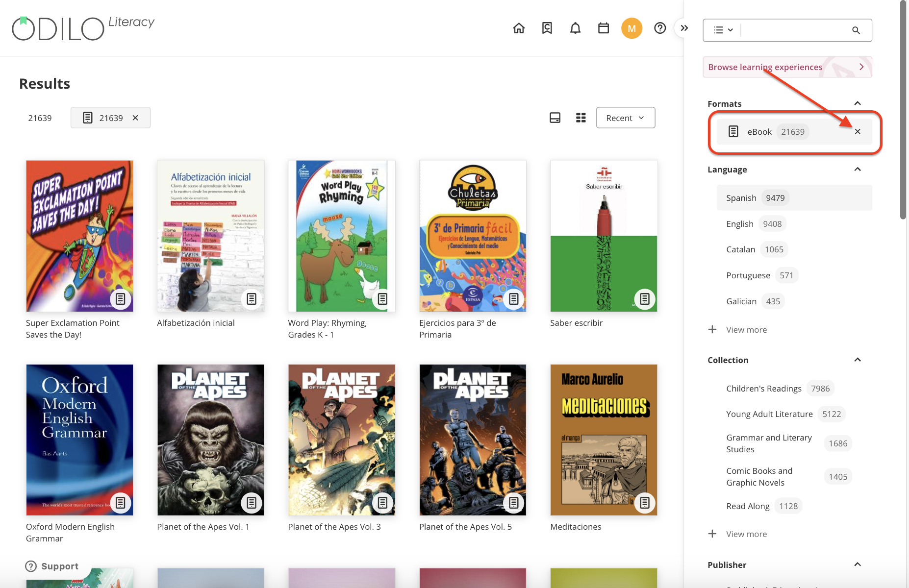Viewport: 909px width, 588px height.
Task: Open Word Play: Rhyming cover
Action: pos(342,236)
